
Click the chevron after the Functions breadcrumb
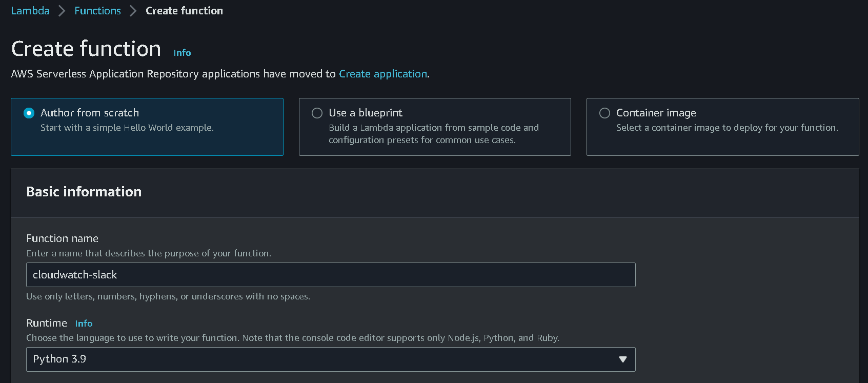133,11
